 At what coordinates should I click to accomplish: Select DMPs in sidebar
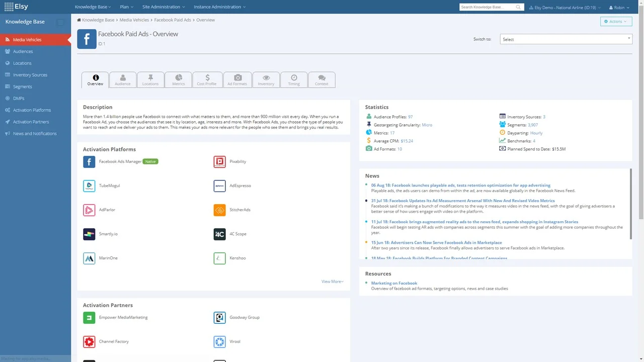click(35, 99)
